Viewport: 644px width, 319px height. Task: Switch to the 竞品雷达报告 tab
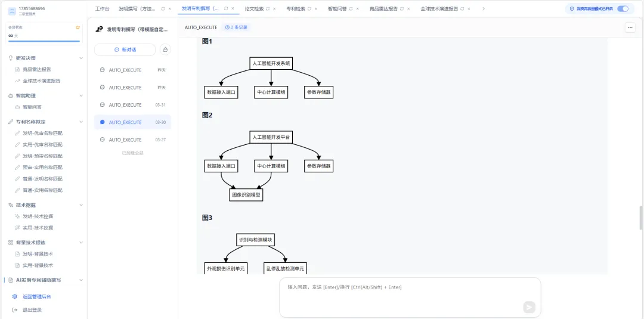(x=383, y=8)
